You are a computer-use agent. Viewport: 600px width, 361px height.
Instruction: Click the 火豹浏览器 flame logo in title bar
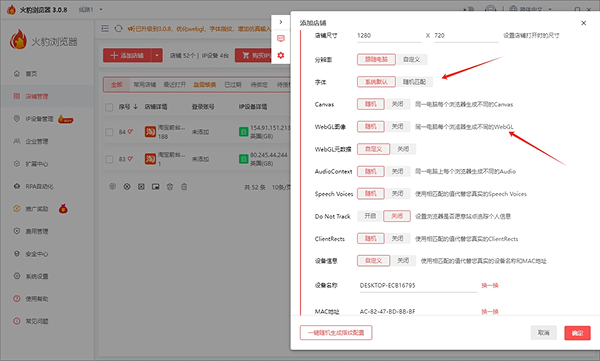point(11,10)
